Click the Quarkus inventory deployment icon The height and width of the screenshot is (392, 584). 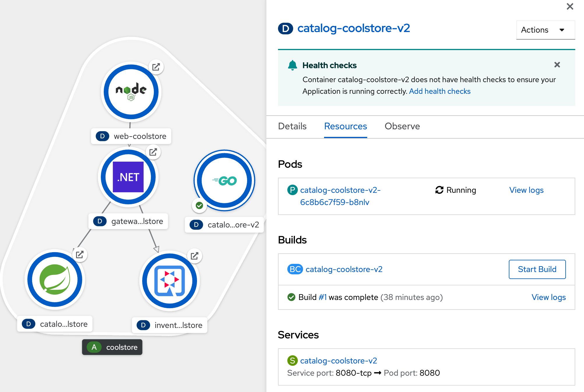pyautogui.click(x=170, y=280)
